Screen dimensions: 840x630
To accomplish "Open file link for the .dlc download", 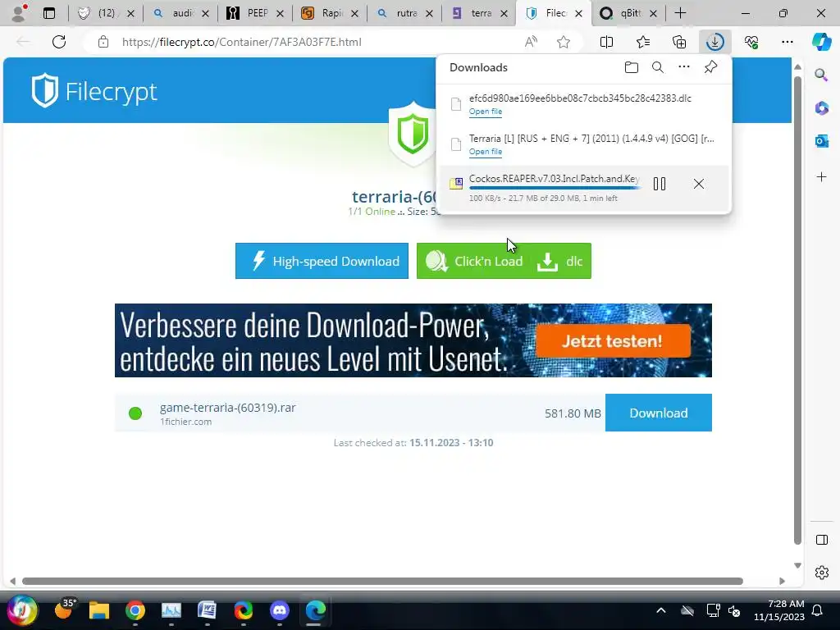I will pos(486,112).
